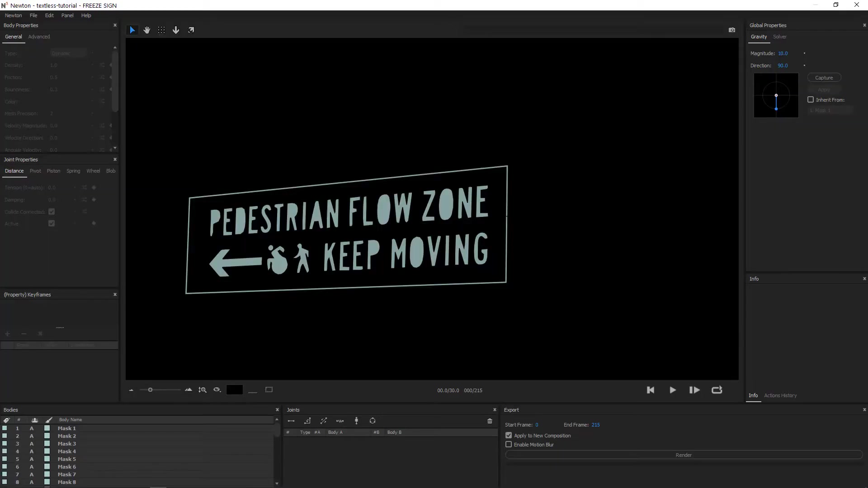
Task: Play the simulation
Action: click(x=673, y=390)
